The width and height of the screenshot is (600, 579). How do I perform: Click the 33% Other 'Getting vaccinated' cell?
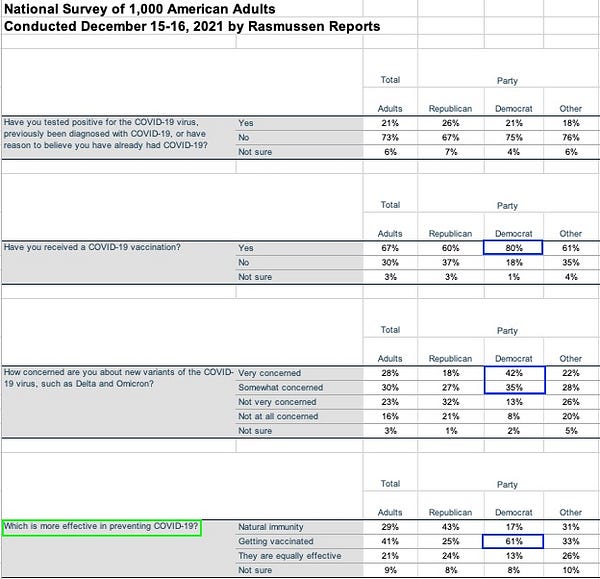(571, 541)
